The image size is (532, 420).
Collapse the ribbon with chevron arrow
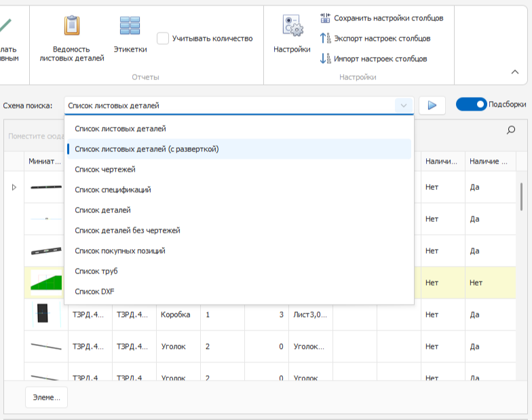514,72
